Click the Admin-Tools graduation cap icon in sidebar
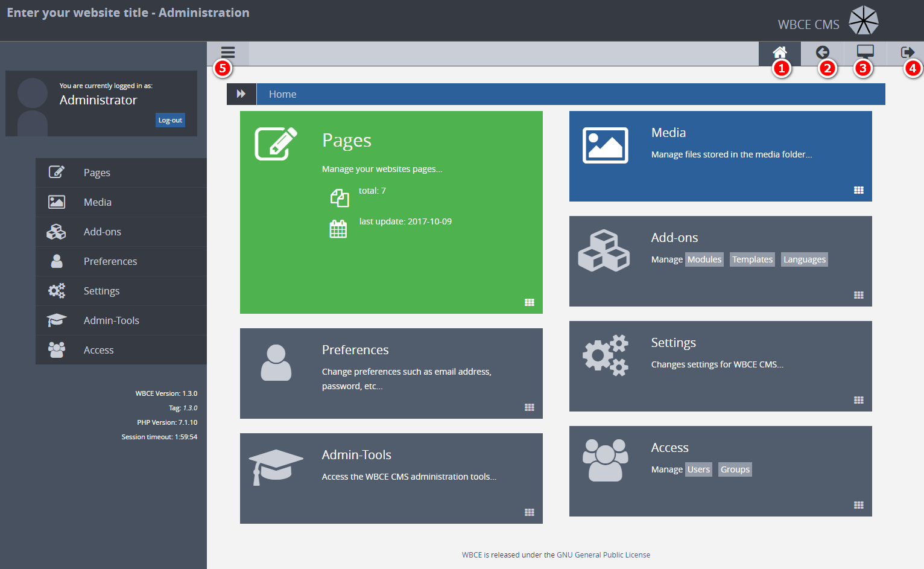This screenshot has width=924, height=569. point(57,320)
